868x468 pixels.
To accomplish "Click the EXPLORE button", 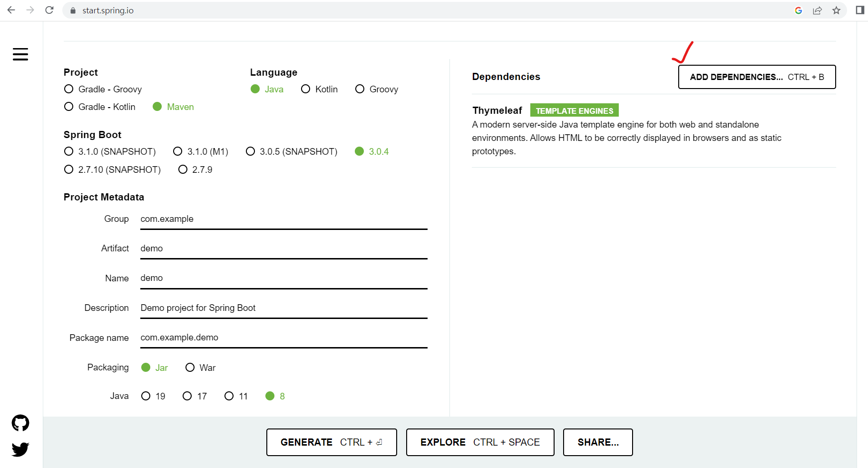I will coord(480,442).
